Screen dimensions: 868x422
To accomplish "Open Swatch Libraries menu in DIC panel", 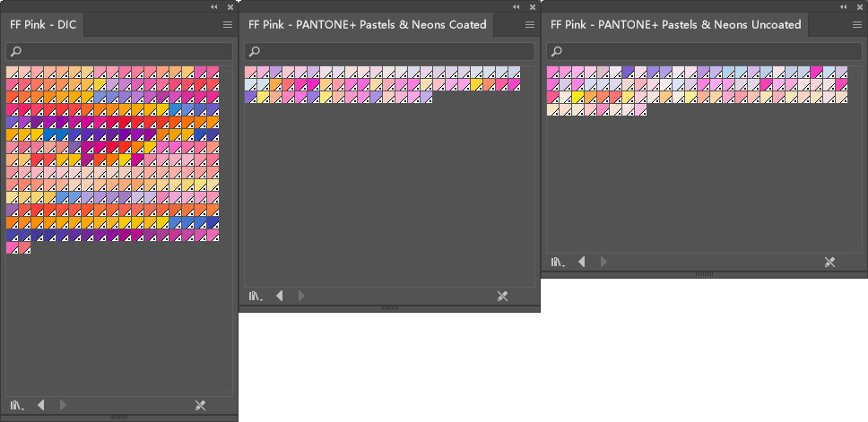I will tap(17, 406).
